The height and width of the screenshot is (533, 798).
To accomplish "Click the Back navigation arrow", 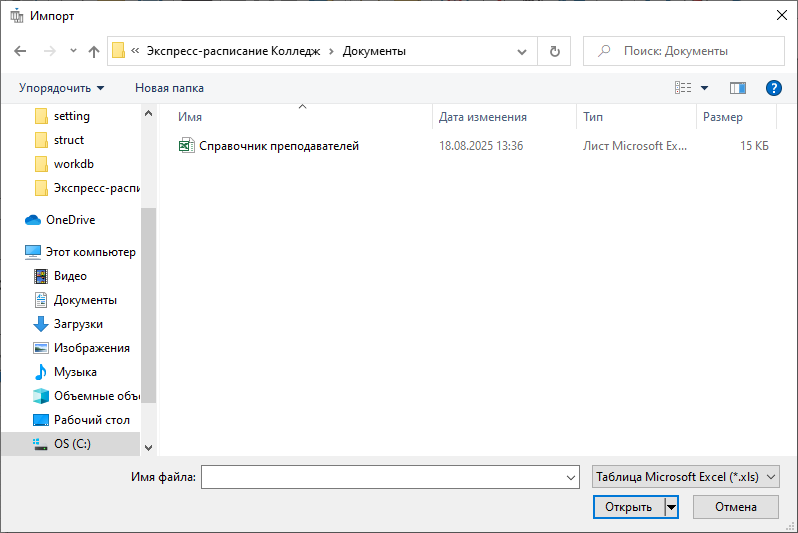I will click(x=20, y=51).
